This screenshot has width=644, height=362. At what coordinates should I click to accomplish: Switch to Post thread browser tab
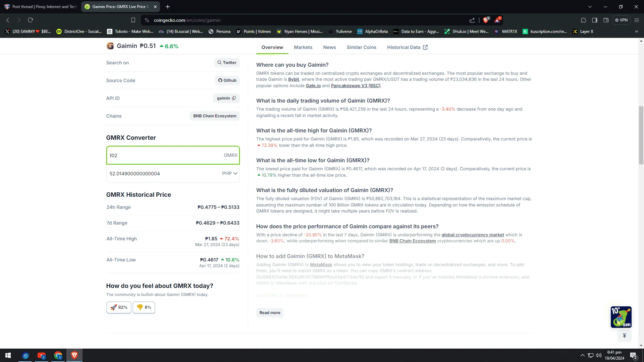tap(41, 7)
